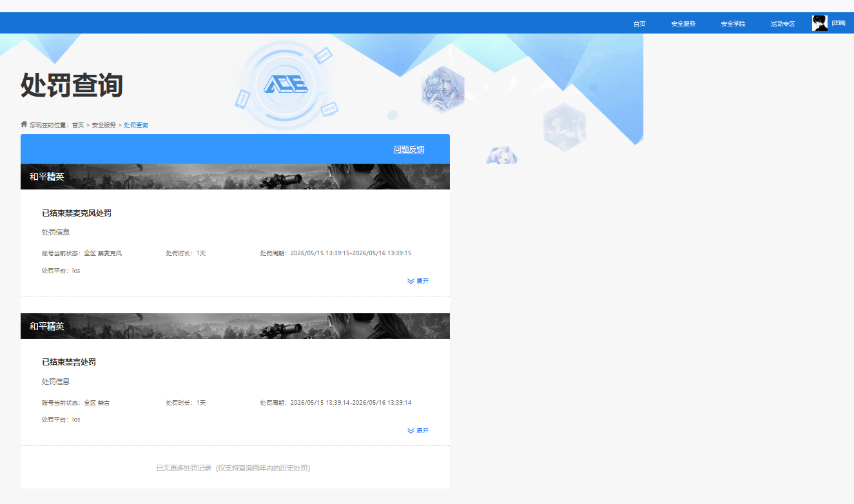Viewport: 854px width, 504px height.
Task: Click the 和平精英 banner above the 禁言 record
Action: click(x=235, y=326)
